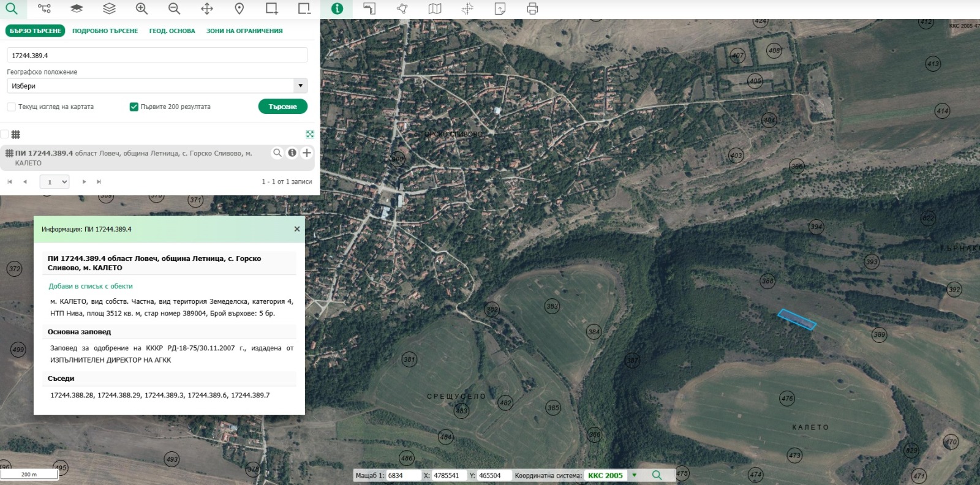This screenshot has height=485, width=980.
Task: Open the 'Географско положение' dropdown
Action: pos(157,86)
